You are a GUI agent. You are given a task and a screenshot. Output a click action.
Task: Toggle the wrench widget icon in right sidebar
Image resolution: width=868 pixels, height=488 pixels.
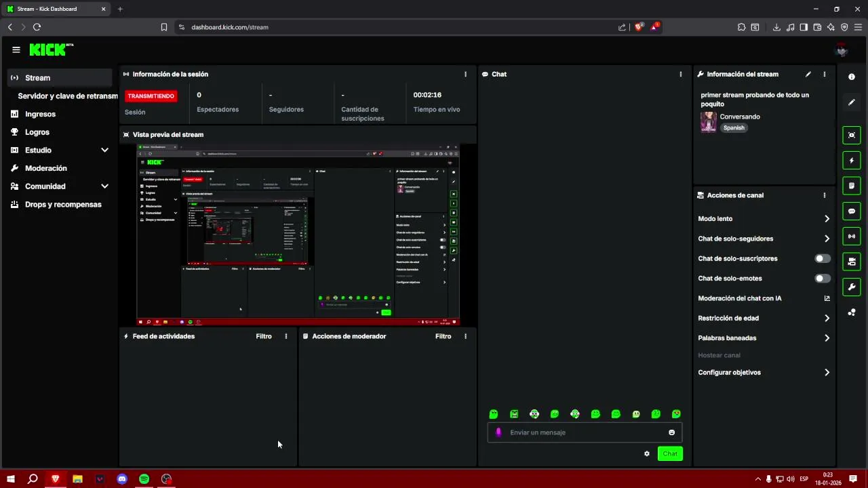852,287
